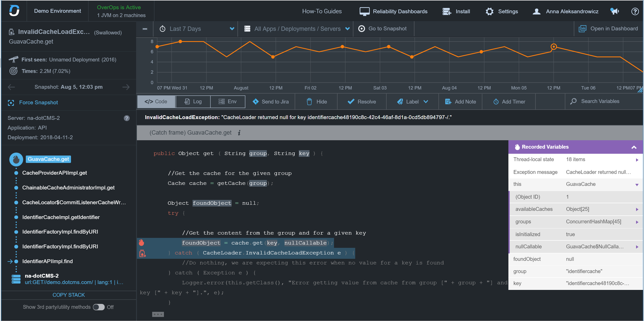Collapse the Recorded Variables panel

(x=634, y=147)
